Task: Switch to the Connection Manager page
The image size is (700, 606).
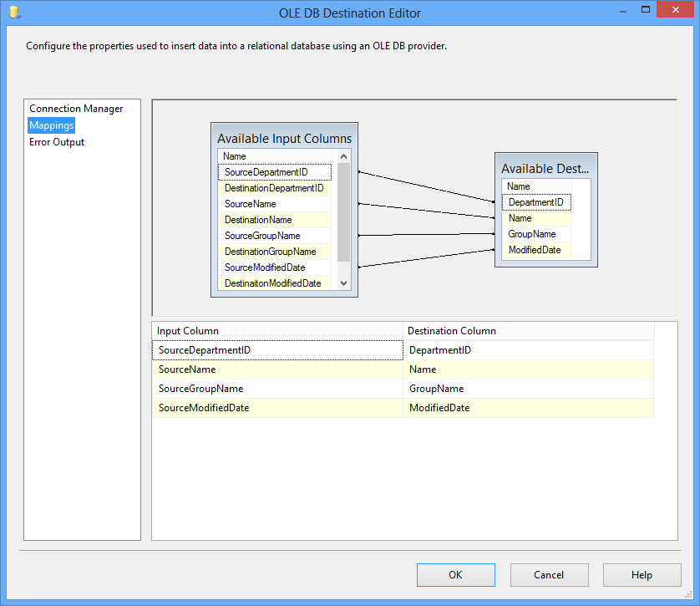Action: click(x=75, y=108)
